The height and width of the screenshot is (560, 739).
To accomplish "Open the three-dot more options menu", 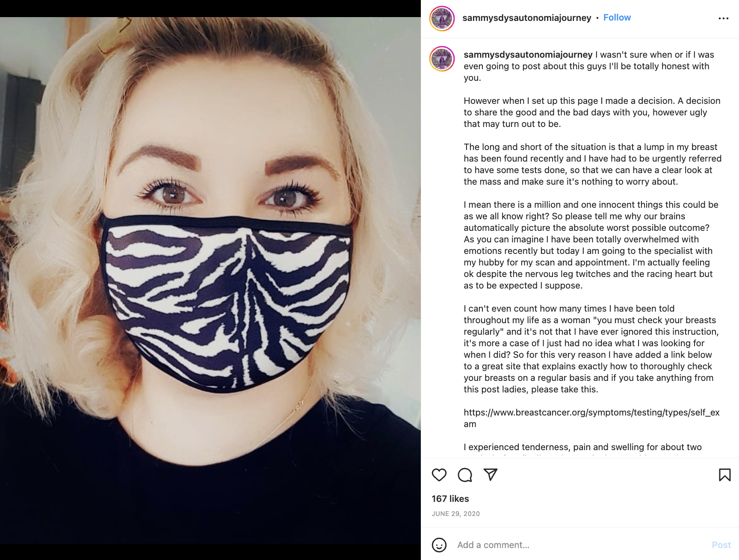I will coord(724,18).
